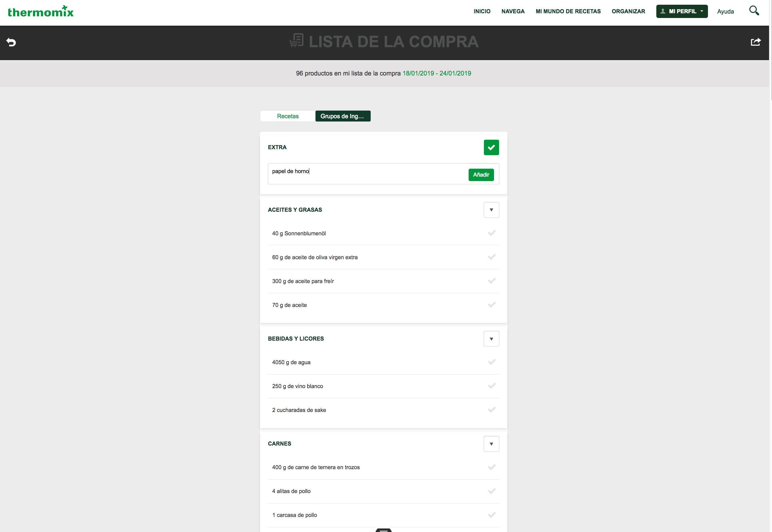Viewport: 772px width, 532px height.
Task: Open search with magnifier icon
Action: pos(754,11)
